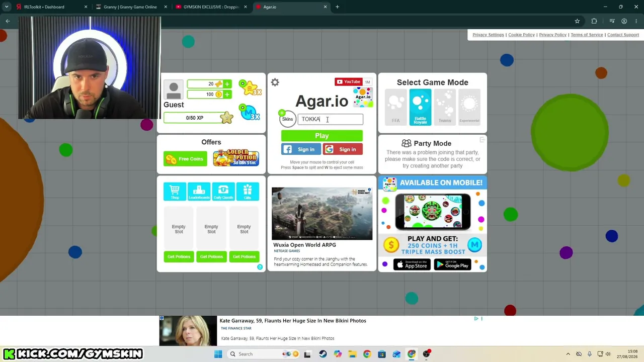Sign in with Google
The height and width of the screenshot is (362, 644).
coord(343,149)
